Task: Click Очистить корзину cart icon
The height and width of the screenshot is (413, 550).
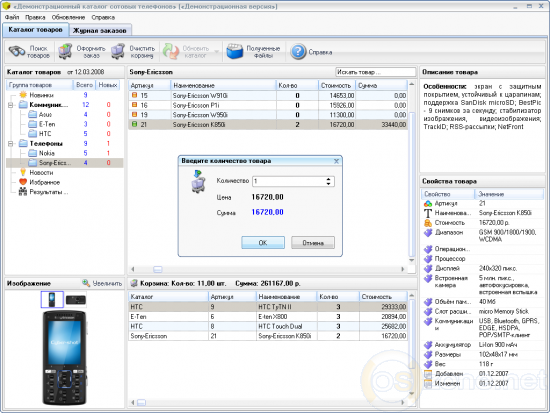Action: pyautogui.click(x=118, y=52)
